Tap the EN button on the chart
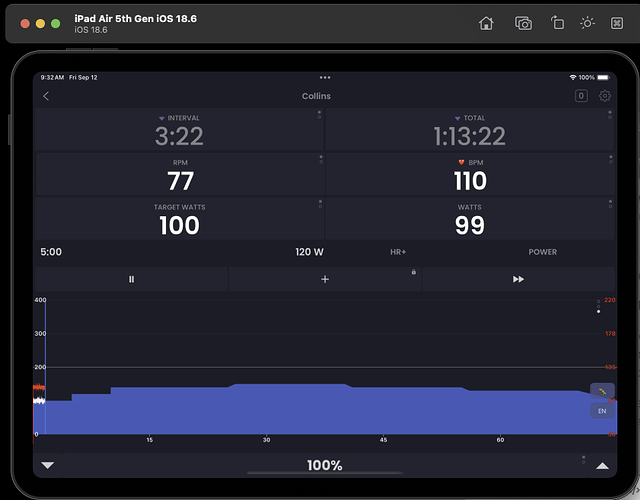The width and height of the screenshot is (640, 500). [602, 410]
